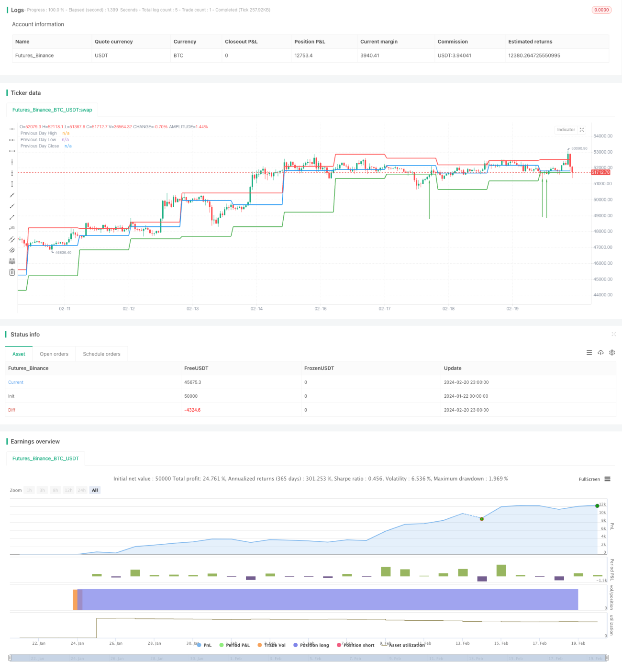622x672 pixels.
Task: Toggle the Position long legend series
Action: pyautogui.click(x=311, y=645)
